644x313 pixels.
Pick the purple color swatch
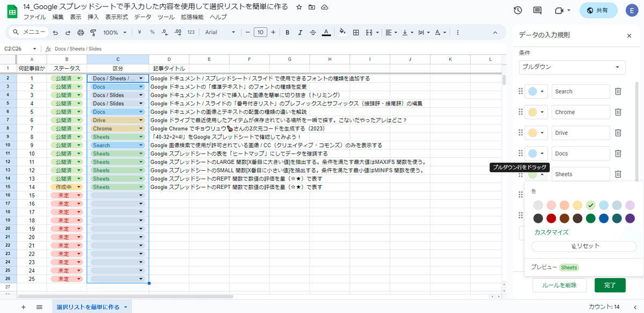tap(630, 219)
